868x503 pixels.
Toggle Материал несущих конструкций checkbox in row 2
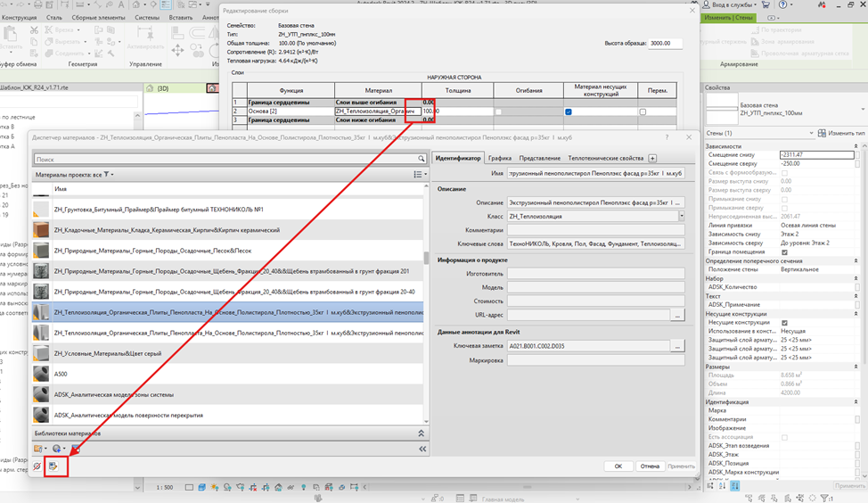[x=569, y=111]
